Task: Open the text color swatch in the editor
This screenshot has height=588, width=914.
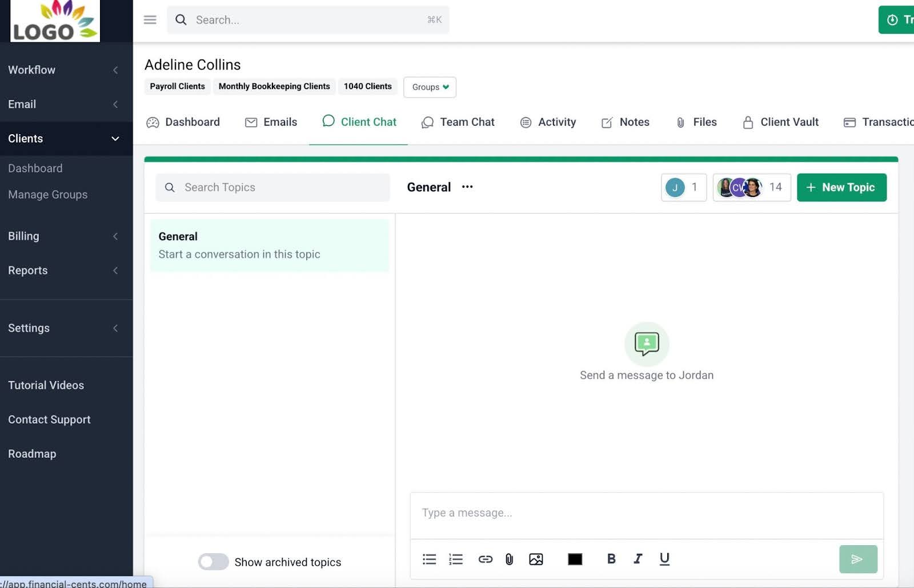Action: [575, 559]
